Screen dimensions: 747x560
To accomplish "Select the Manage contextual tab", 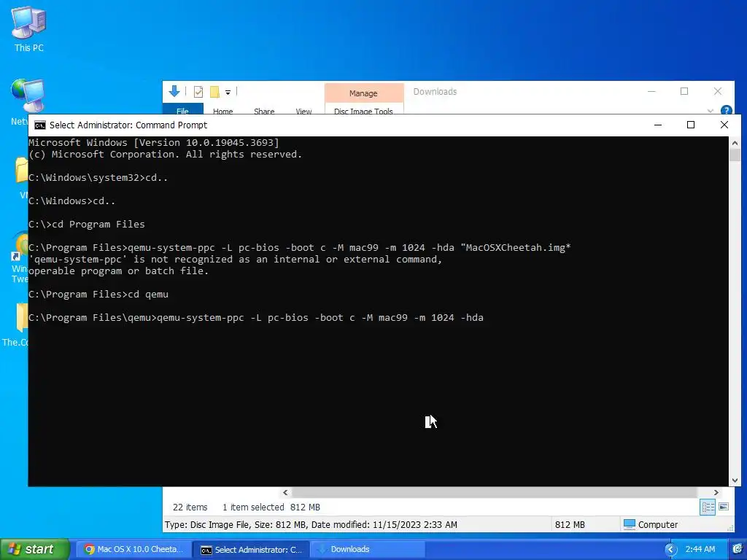I will pos(363,93).
